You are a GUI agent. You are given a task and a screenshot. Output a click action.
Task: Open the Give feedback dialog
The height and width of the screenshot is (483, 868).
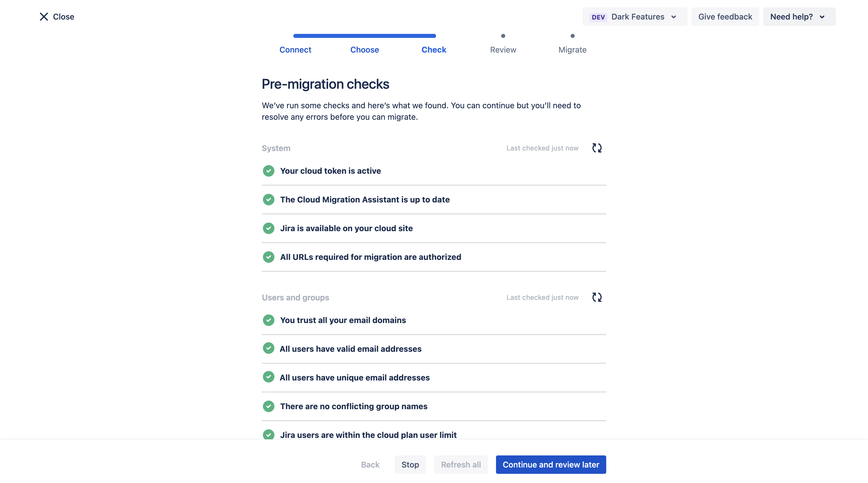click(725, 17)
